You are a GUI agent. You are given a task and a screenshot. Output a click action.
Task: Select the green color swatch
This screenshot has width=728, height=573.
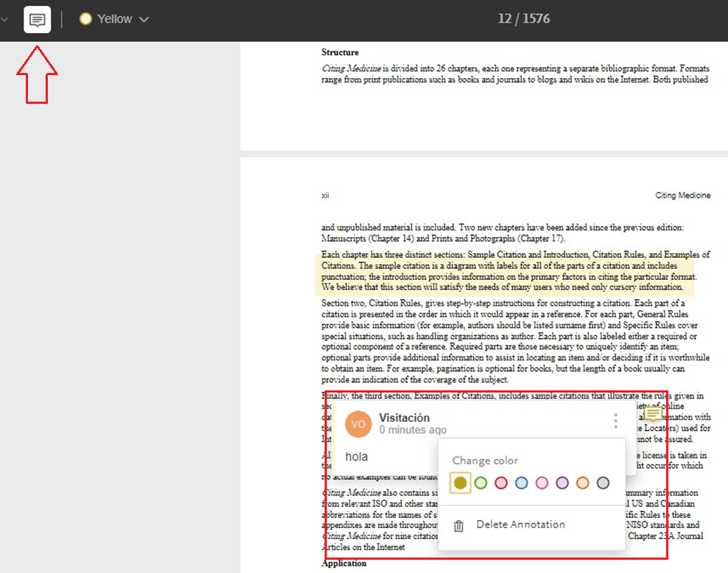(x=481, y=483)
